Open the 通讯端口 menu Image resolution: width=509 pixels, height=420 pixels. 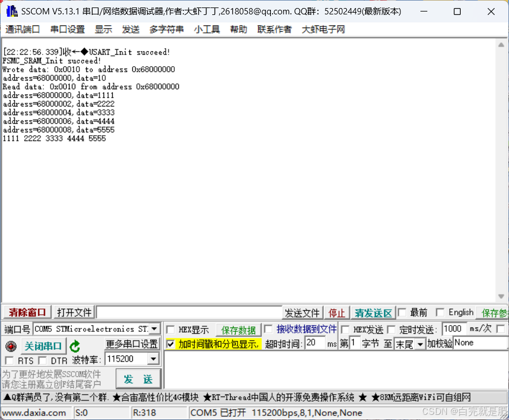[22, 29]
